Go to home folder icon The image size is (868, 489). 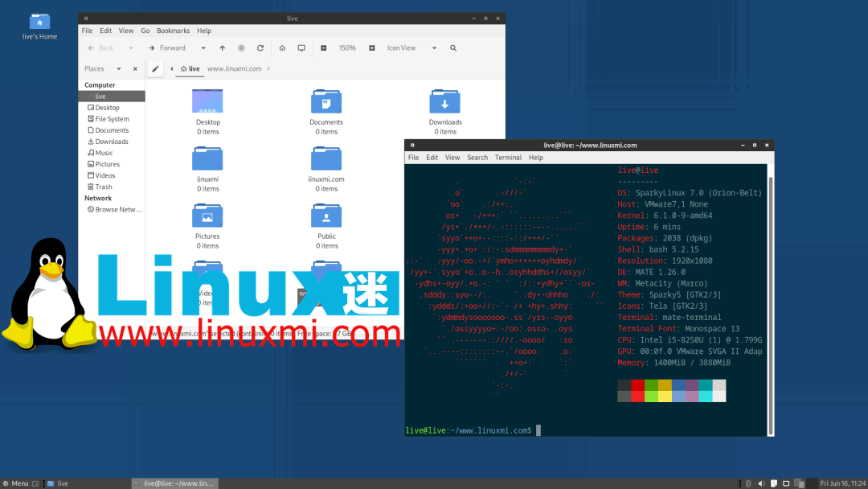282,48
